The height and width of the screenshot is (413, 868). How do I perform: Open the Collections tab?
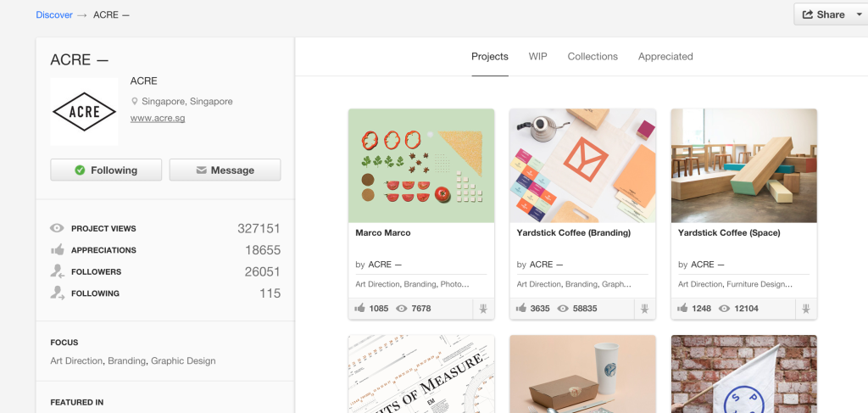coord(593,57)
